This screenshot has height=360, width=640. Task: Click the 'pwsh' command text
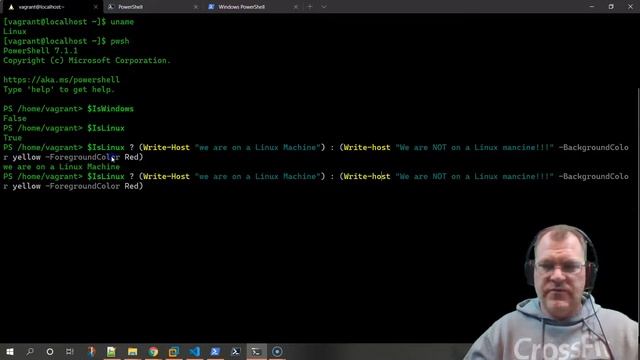click(x=120, y=41)
